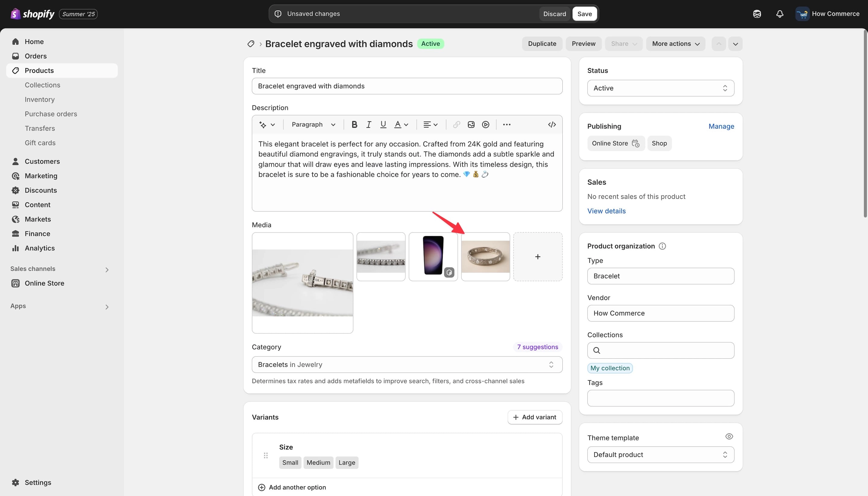Select the large bracelet clasp media image
Viewport: 868px width, 496px height.
(x=302, y=283)
